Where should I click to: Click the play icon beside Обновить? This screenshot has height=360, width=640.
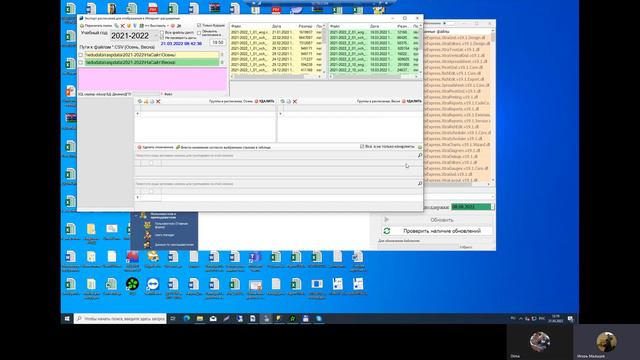coord(387,220)
